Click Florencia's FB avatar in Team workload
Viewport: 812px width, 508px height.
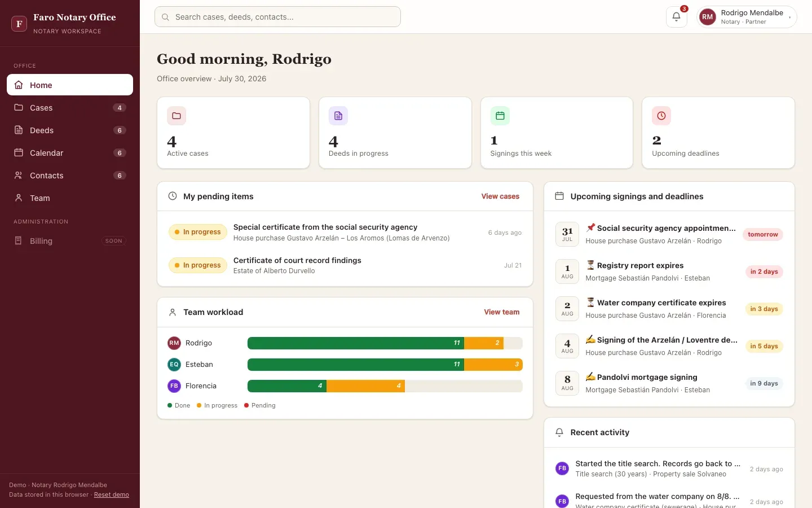click(x=174, y=386)
